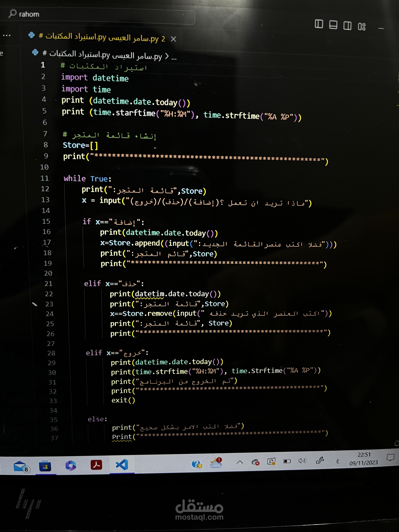Click the Visual Studio Code taskbar icon
The height and width of the screenshot is (532, 399).
pos(122,464)
